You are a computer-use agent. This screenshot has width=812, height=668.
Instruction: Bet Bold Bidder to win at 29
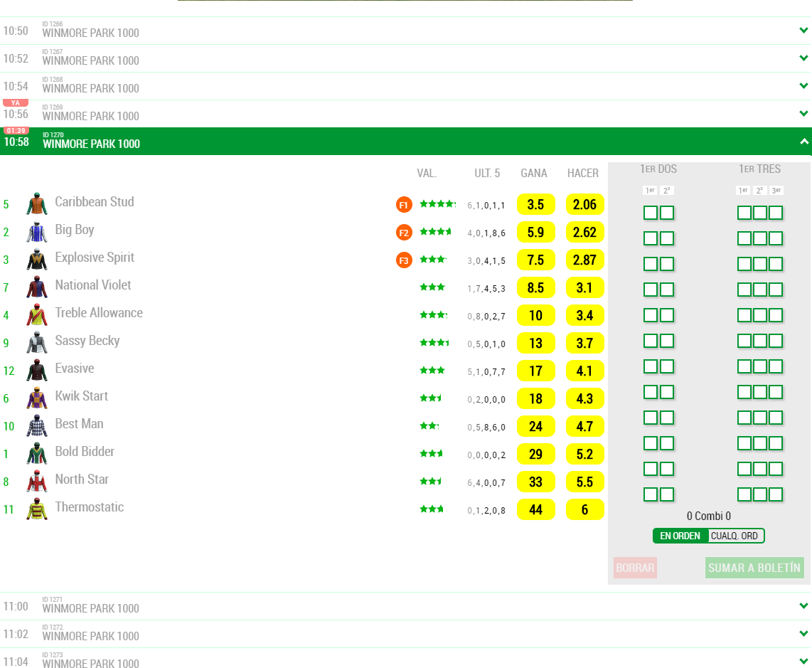536,454
